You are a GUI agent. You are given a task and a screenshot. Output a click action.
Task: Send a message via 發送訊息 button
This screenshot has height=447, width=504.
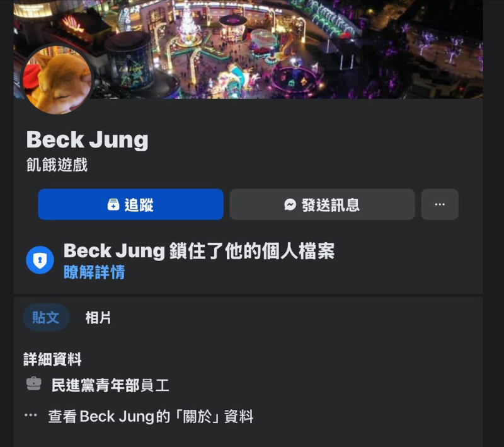tap(322, 204)
